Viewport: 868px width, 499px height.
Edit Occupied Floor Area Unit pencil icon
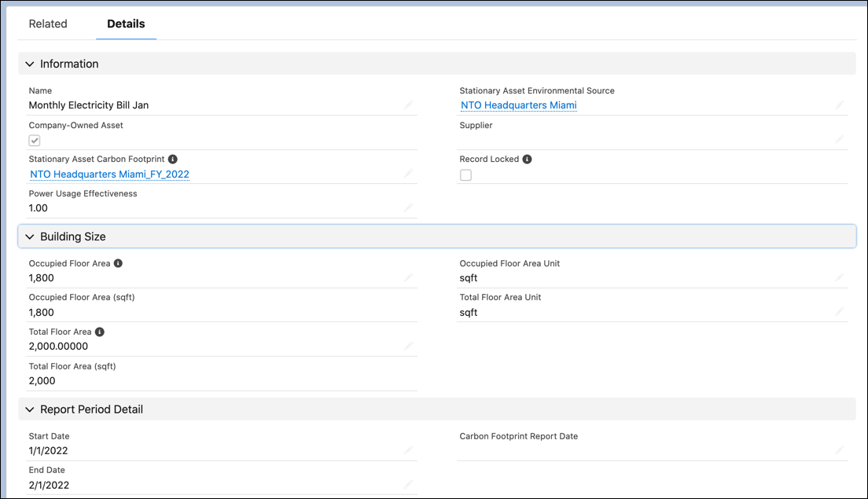click(x=839, y=277)
